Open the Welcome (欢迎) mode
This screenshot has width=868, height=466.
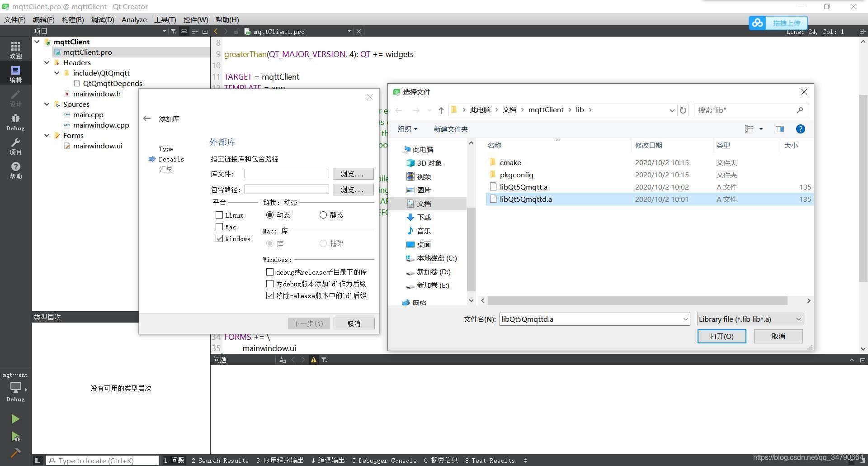15,50
